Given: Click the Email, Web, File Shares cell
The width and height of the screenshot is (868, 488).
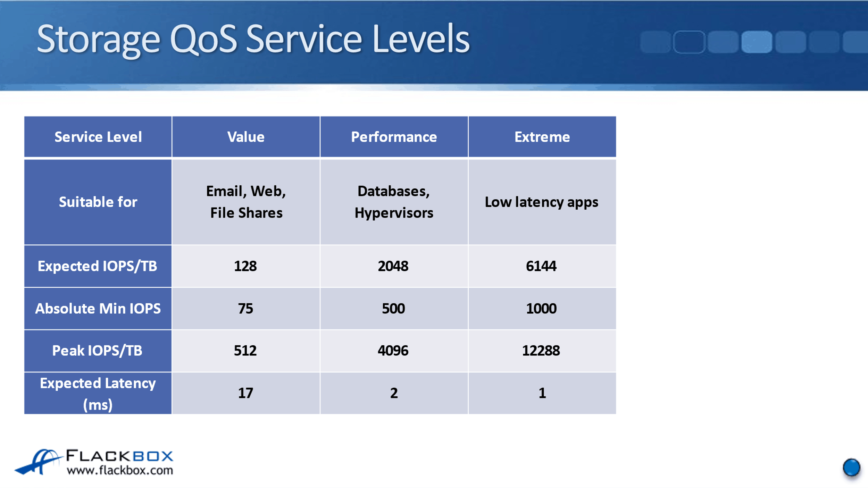Looking at the screenshot, I should (246, 202).
